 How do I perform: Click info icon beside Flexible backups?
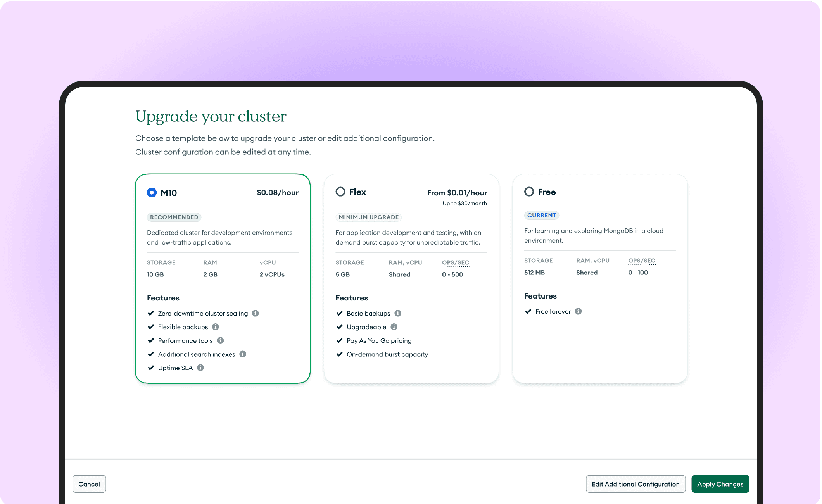point(216,327)
